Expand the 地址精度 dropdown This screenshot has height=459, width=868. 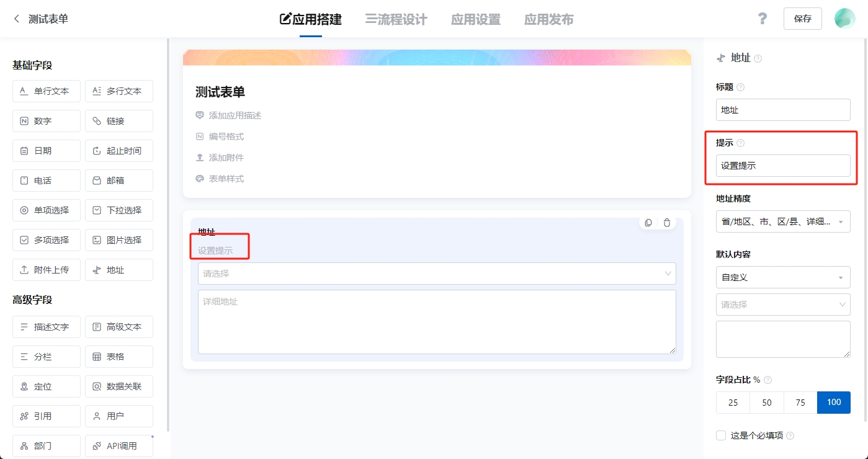[x=783, y=221]
